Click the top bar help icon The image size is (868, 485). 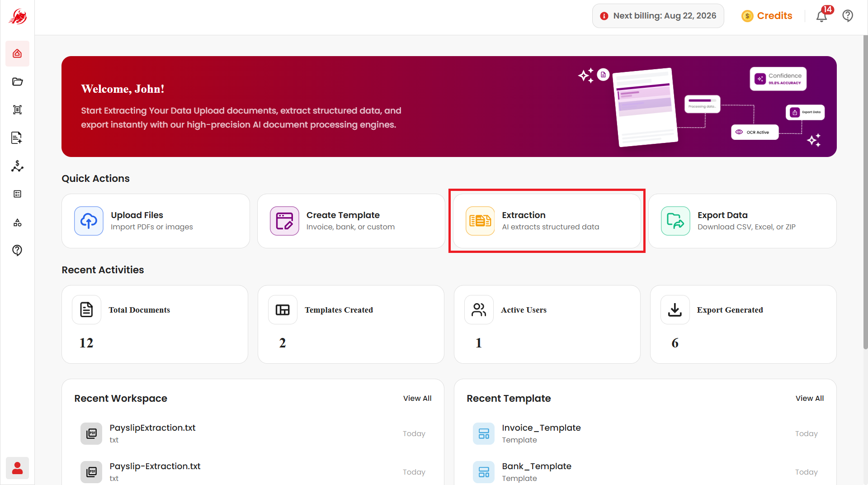tap(848, 16)
